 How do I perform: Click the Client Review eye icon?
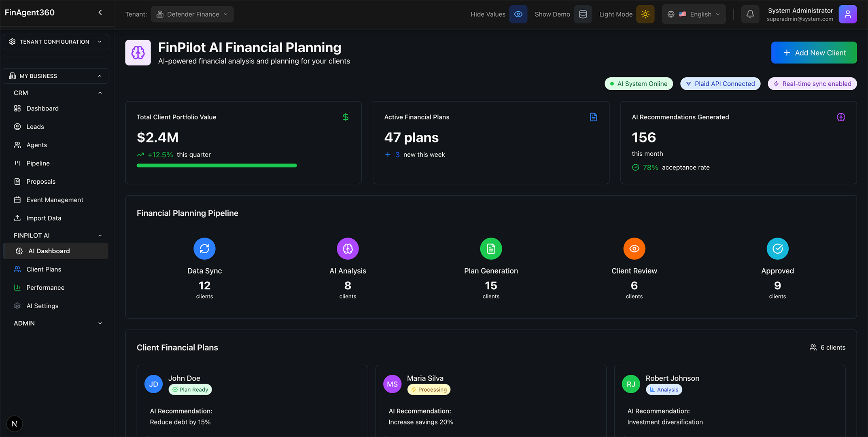pos(634,248)
